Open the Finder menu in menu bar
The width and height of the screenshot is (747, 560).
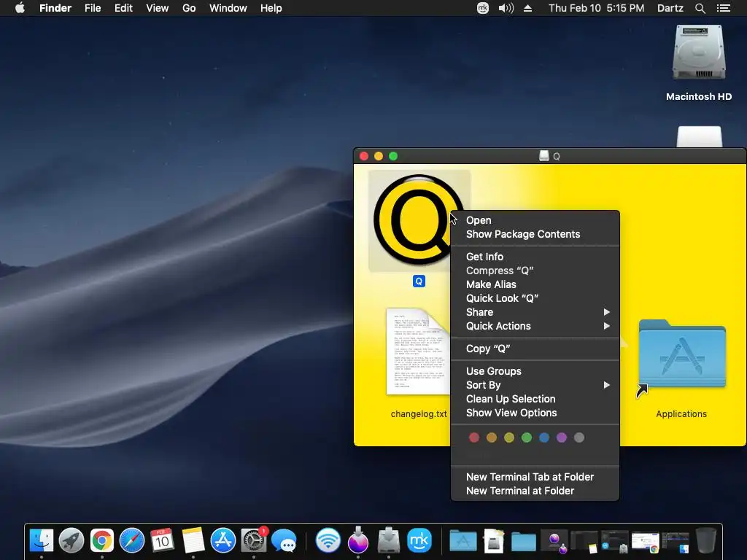coord(55,8)
